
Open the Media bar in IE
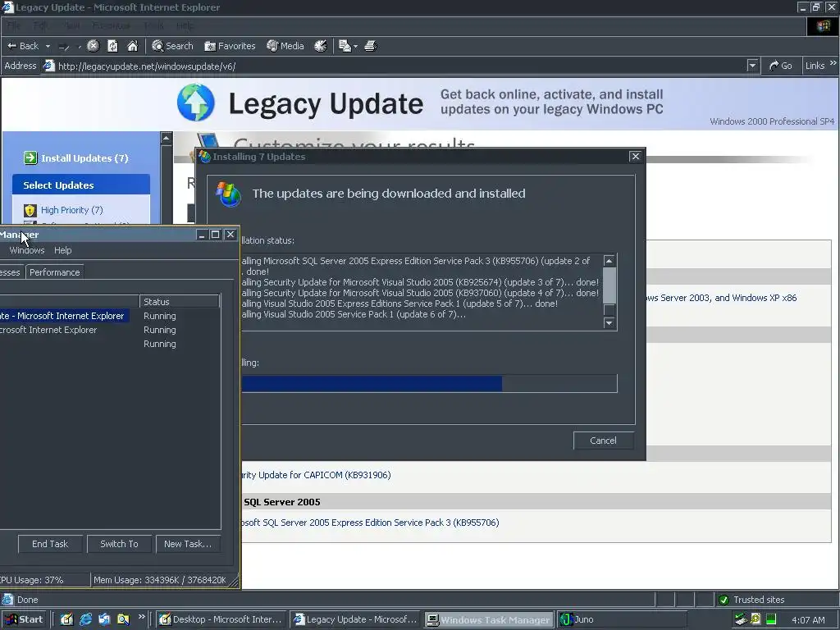coord(285,46)
